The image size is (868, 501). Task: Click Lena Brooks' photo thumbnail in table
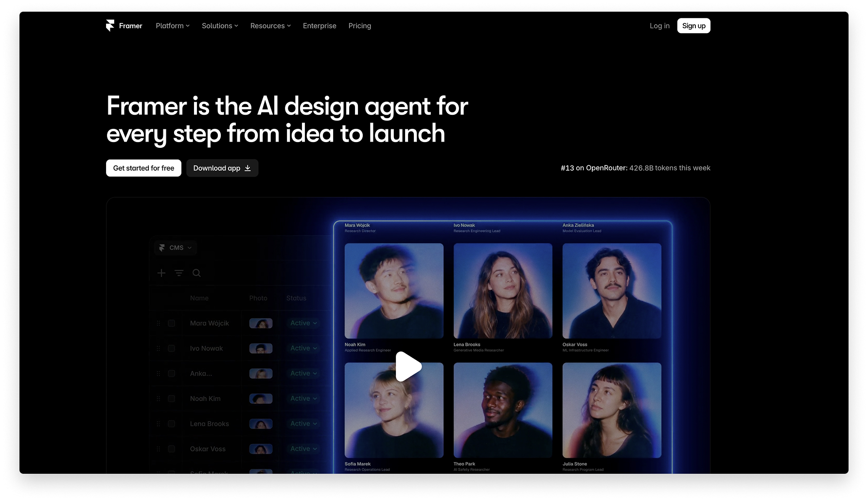click(261, 424)
